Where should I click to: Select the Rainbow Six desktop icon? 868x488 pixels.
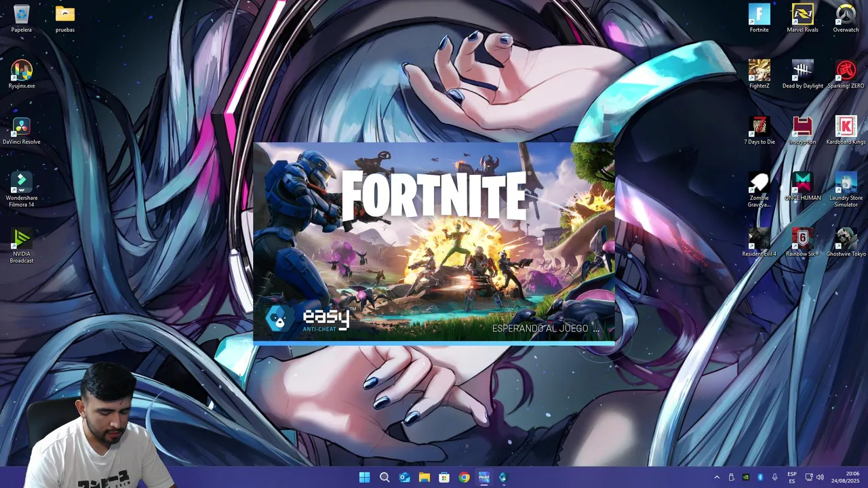[802, 243]
